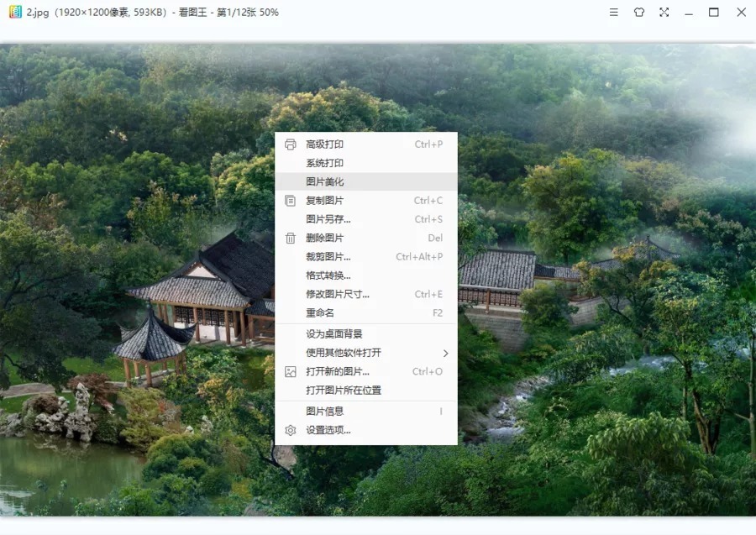
Task: Click 打开图片所在位置 menu item
Action: click(x=343, y=391)
